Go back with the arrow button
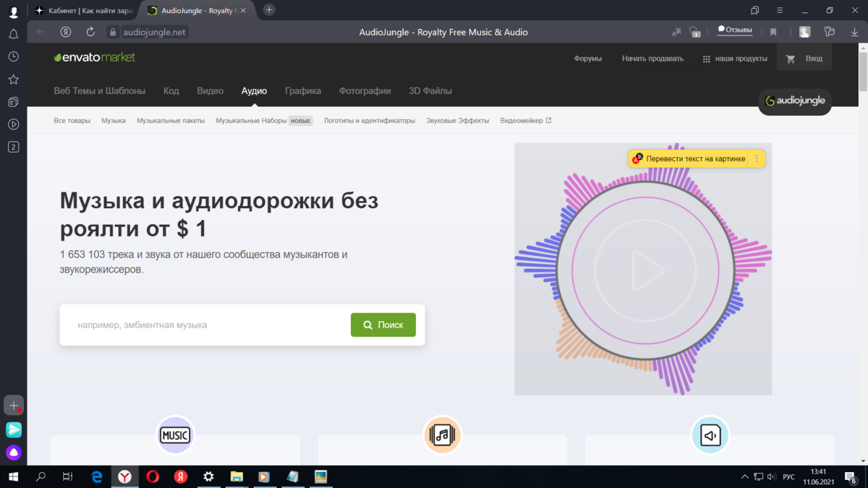 point(41,32)
